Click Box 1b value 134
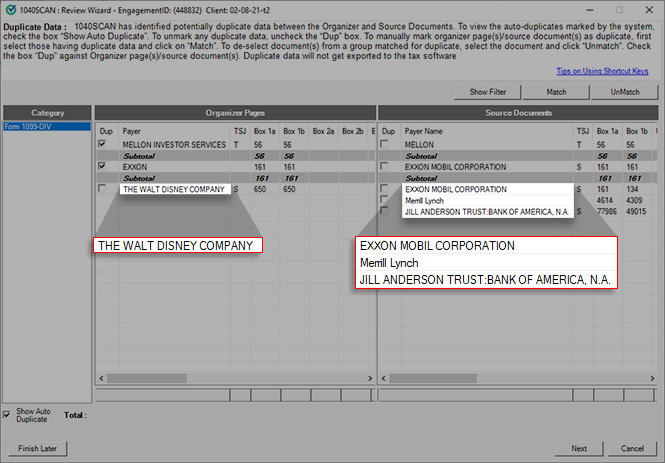This screenshot has height=463, width=665. [632, 189]
